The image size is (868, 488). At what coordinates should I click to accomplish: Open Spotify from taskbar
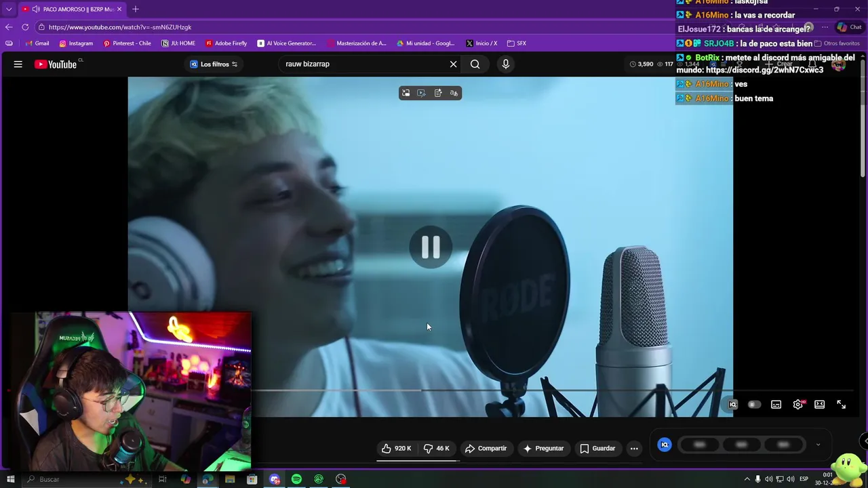(x=296, y=479)
